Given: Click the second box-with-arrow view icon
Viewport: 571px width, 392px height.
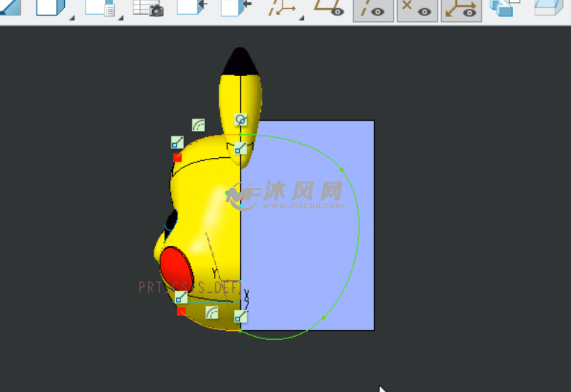Looking at the screenshot, I should point(236,7).
